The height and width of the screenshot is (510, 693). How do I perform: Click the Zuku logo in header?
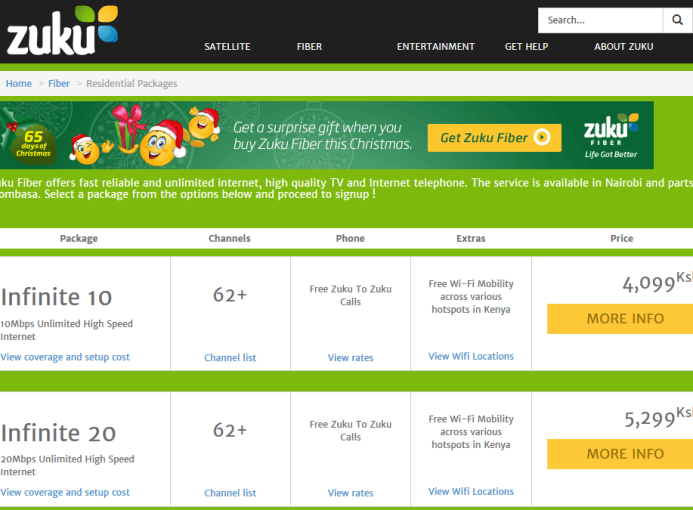pos(62,31)
